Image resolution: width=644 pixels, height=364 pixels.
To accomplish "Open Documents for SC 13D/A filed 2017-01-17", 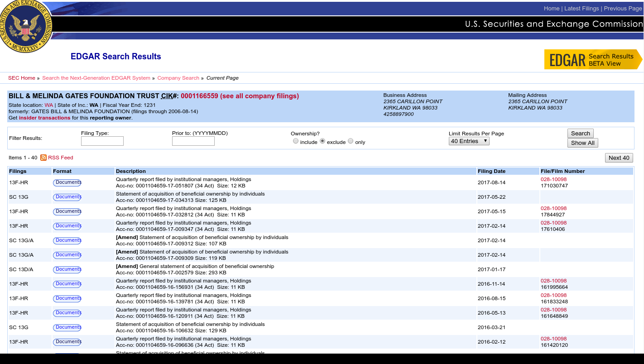I will 67,269.
